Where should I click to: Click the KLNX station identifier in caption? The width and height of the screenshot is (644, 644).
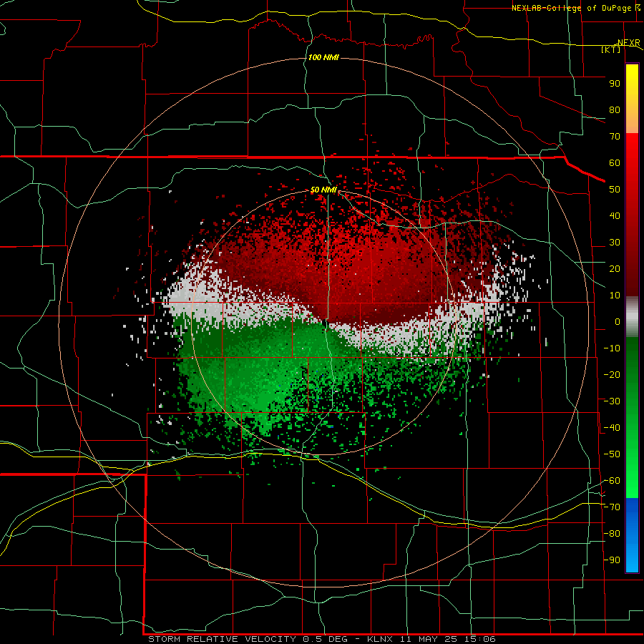[380, 639]
